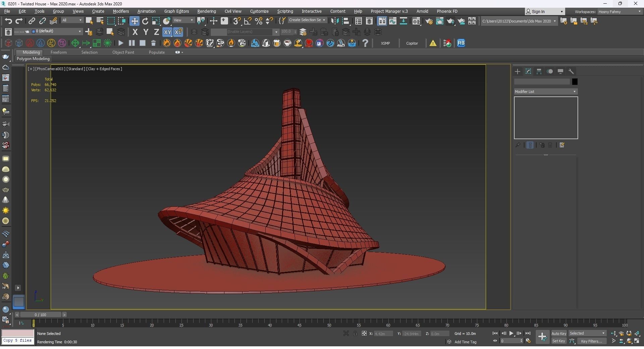
Task: Select the Select and Rotate tool
Action: pos(145,21)
